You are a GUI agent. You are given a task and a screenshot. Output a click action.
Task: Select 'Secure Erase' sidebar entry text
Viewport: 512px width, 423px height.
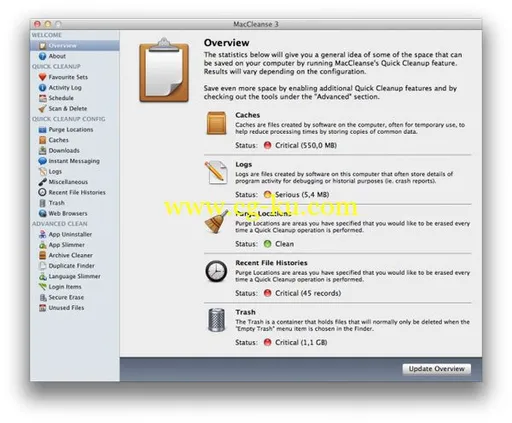click(x=66, y=297)
